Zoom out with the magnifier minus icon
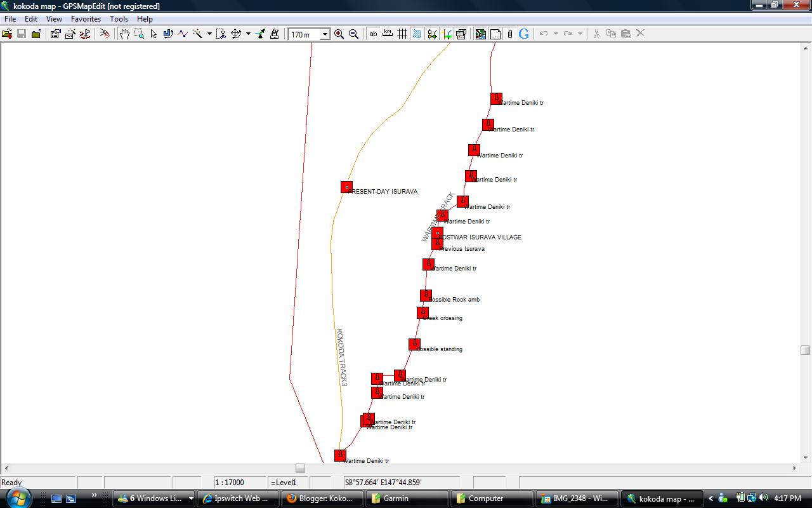 point(353,34)
